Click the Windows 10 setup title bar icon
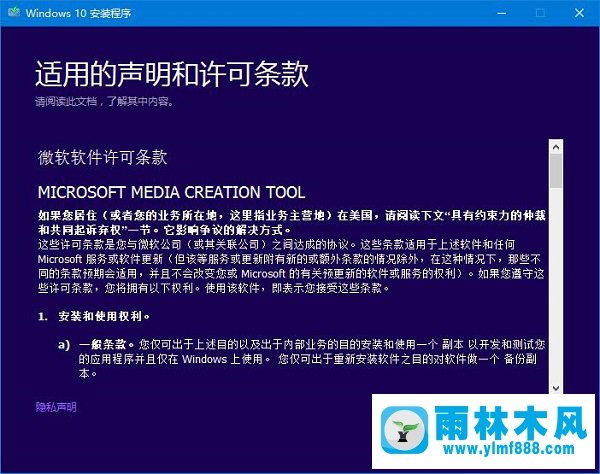Viewport: 600px width, 474px height. 14,12
